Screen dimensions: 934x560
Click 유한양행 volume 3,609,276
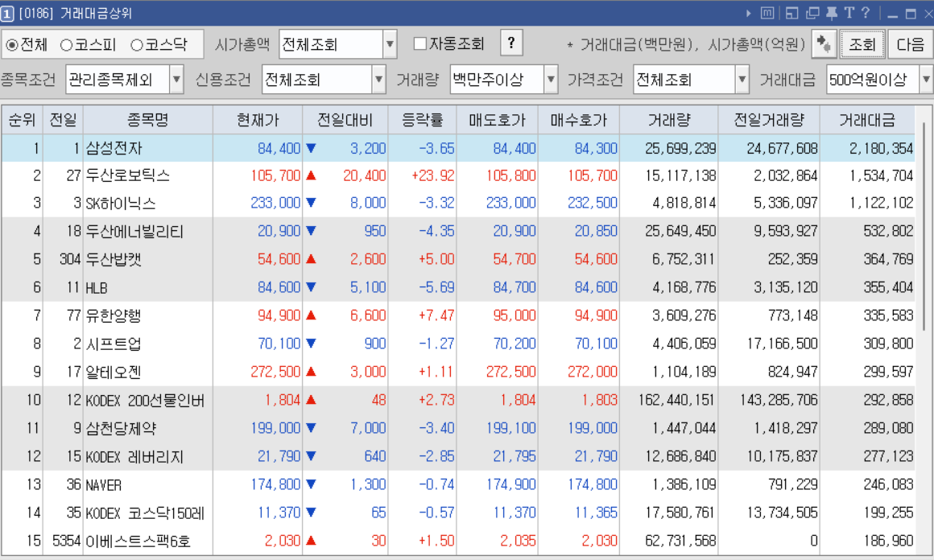tap(684, 315)
